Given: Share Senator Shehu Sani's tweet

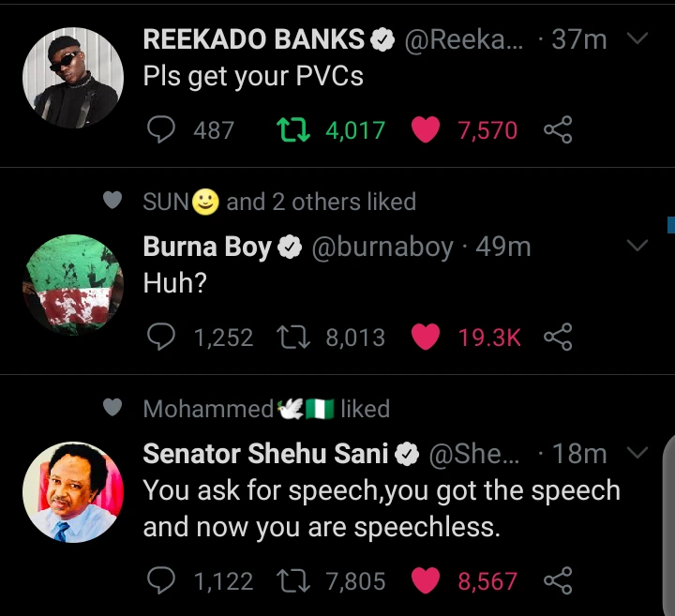Looking at the screenshot, I should point(558,581).
